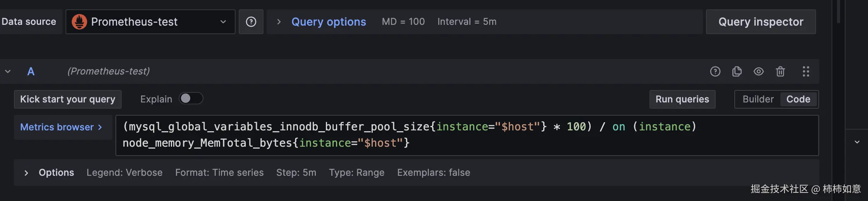This screenshot has width=868, height=201.
Task: Duplicate query A with copy icon
Action: click(737, 71)
